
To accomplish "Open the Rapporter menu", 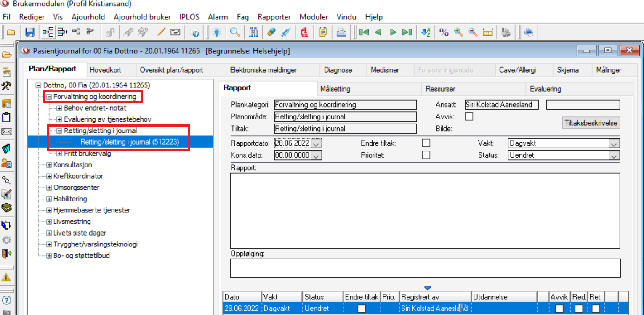I will [274, 17].
